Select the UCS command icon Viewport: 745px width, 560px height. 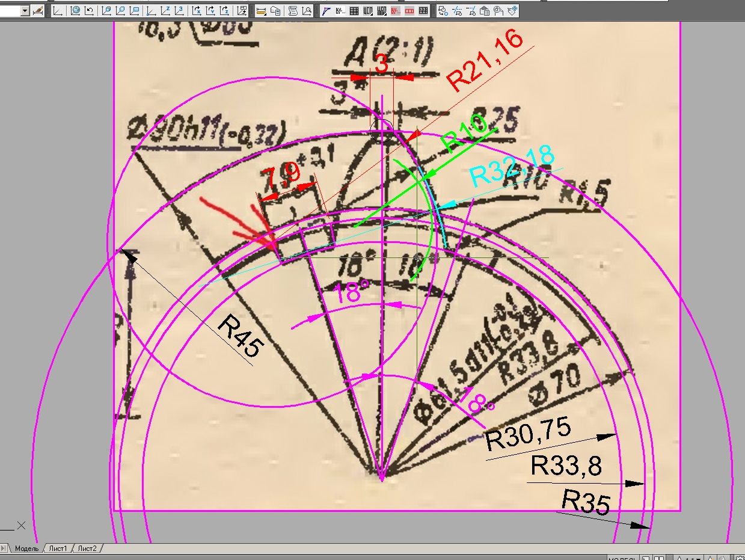58,11
